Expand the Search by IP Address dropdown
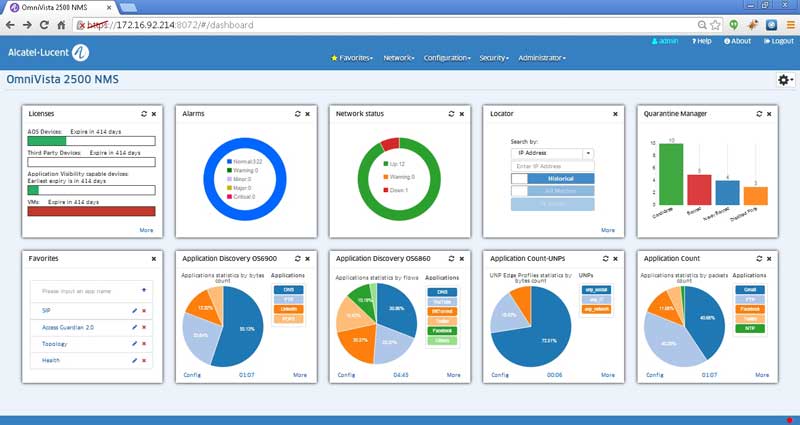Image resolution: width=800 pixels, height=425 pixels. (x=588, y=153)
